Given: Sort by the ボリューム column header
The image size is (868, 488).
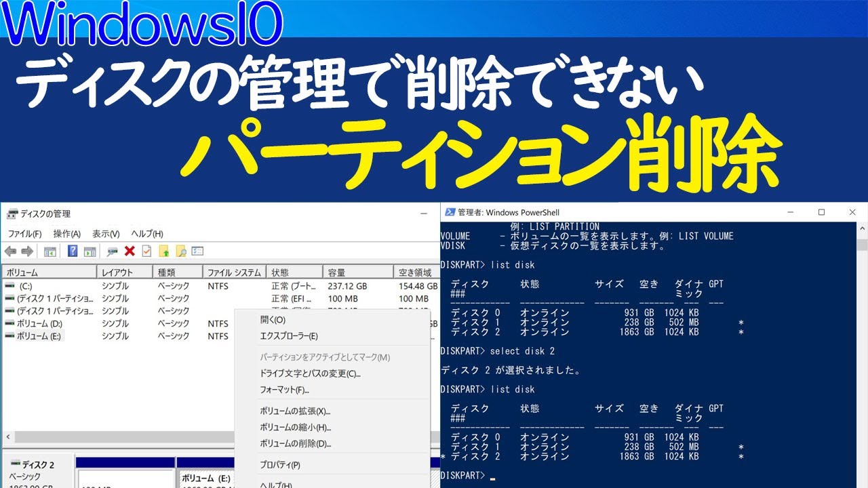Looking at the screenshot, I should pos(49,272).
